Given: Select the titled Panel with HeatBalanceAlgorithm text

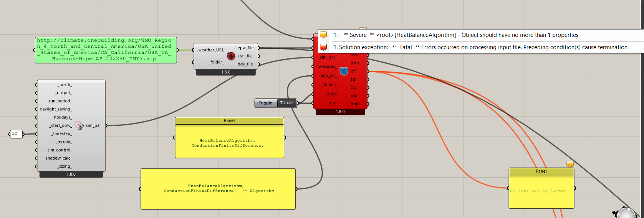Looking at the screenshot, I should (230, 138).
